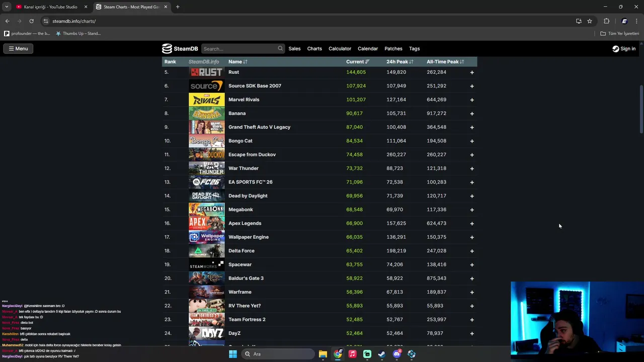Open the Escape from Duckov link
This screenshot has width=644, height=362.
pyautogui.click(x=252, y=154)
